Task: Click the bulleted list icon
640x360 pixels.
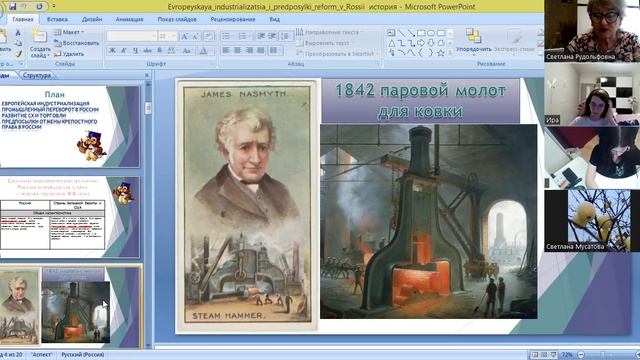Action: (x=227, y=36)
